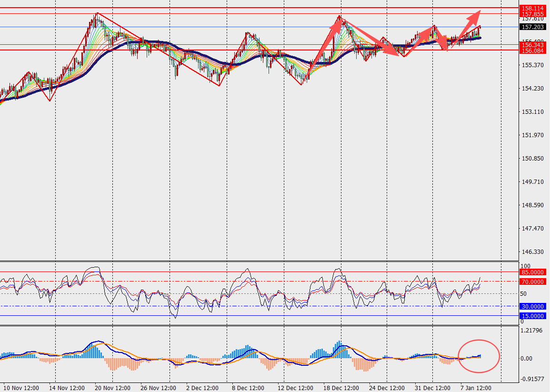Select the 18 Dec 12:00 time label

tap(340, 388)
